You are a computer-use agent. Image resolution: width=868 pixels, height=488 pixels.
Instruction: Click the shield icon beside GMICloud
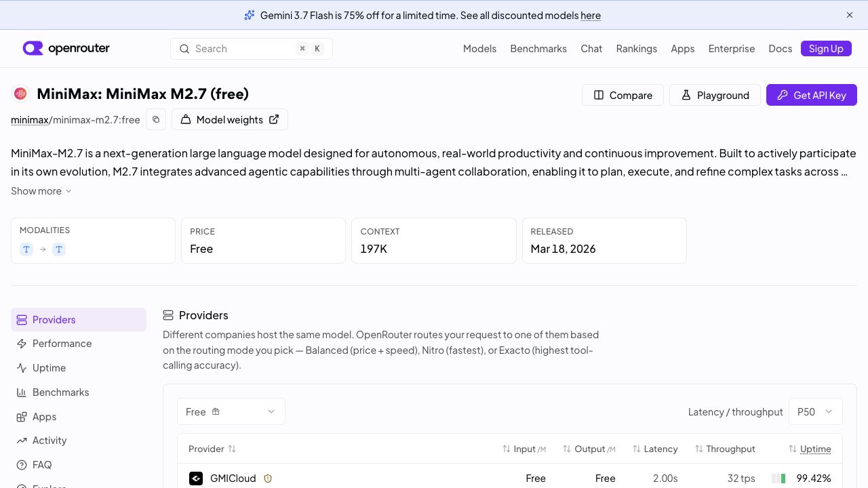coord(268,479)
